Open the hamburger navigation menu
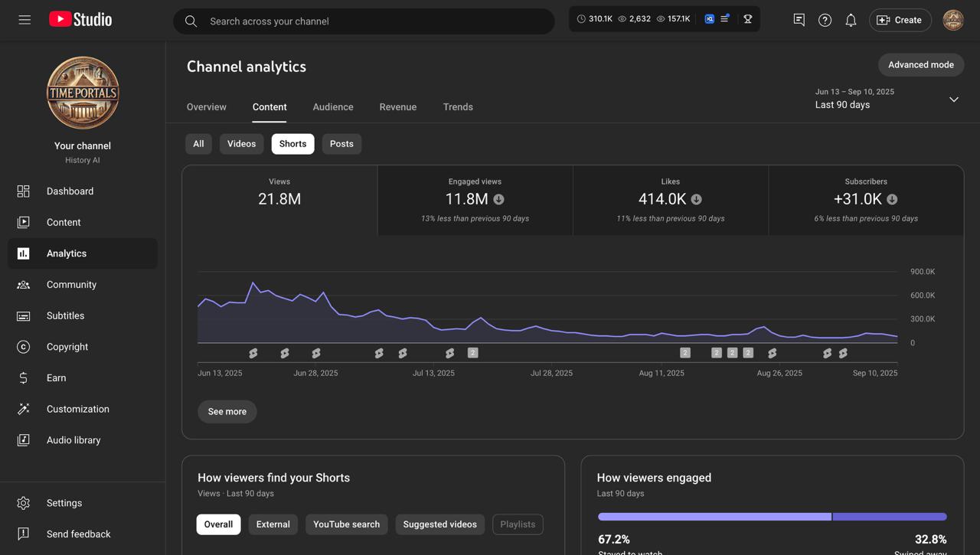The width and height of the screenshot is (980, 555). [x=24, y=20]
